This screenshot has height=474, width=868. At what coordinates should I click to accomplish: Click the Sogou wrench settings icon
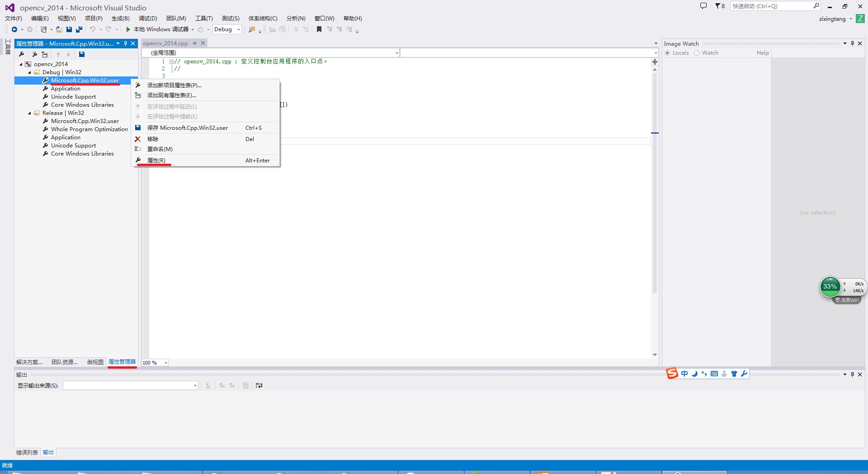coord(744,374)
